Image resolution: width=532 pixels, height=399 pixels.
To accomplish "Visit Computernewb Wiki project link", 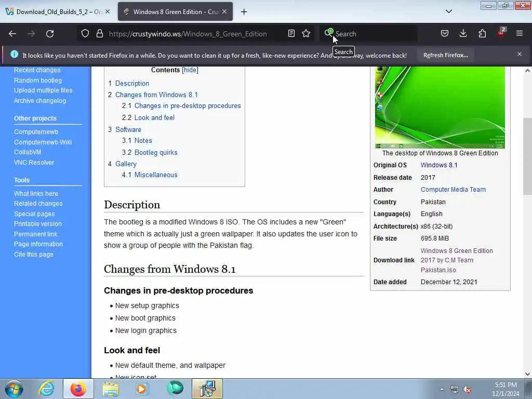I will 43,142.
